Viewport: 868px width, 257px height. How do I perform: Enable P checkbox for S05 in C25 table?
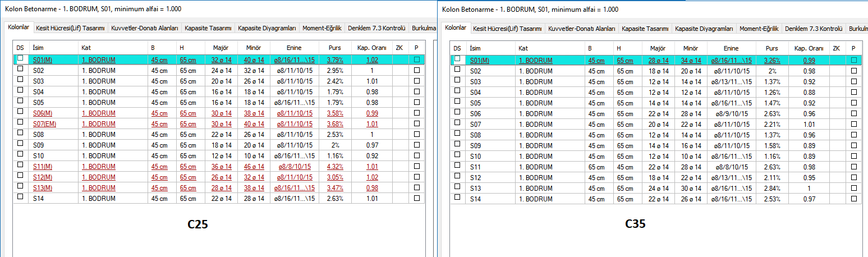click(416, 102)
